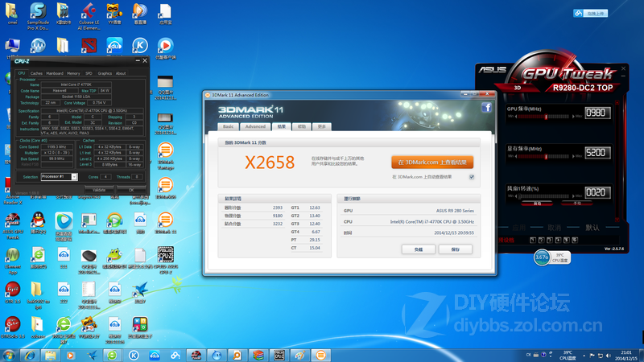Open the Memory tab in CPU-Z

click(x=73, y=73)
